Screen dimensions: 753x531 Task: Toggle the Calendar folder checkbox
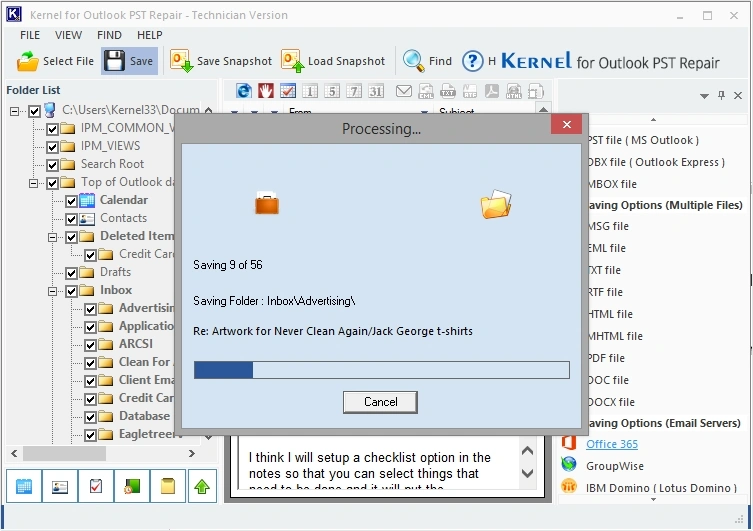(72, 201)
